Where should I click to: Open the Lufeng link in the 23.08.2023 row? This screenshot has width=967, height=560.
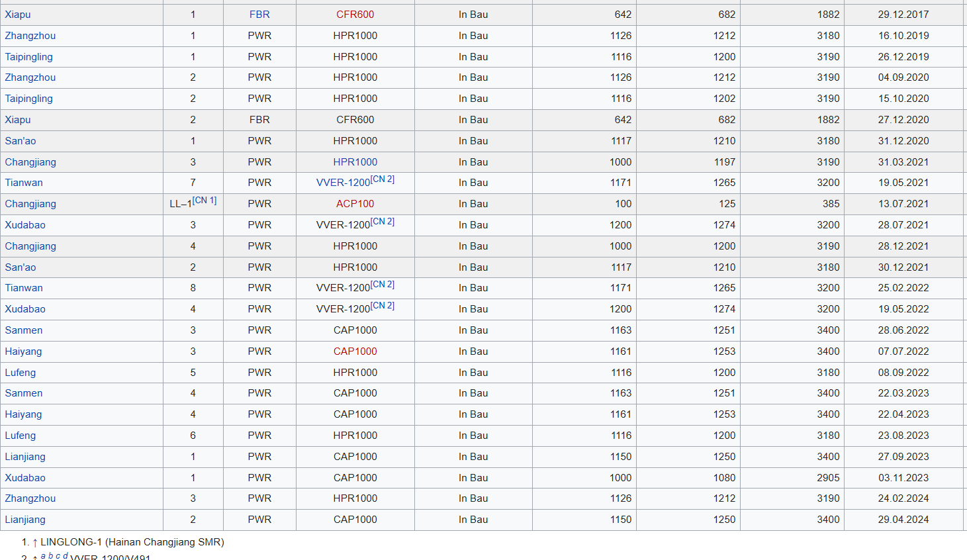[21, 436]
